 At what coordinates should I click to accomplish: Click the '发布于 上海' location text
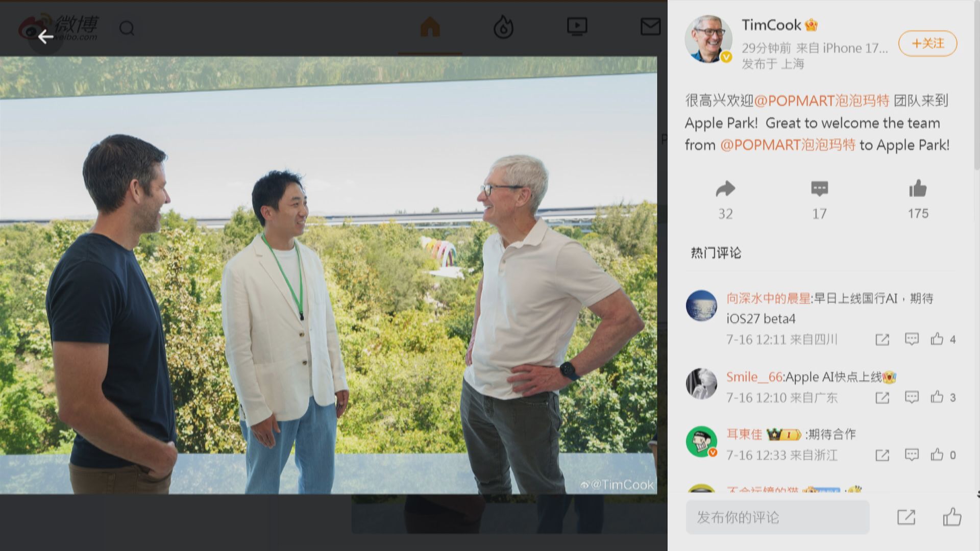point(773,64)
